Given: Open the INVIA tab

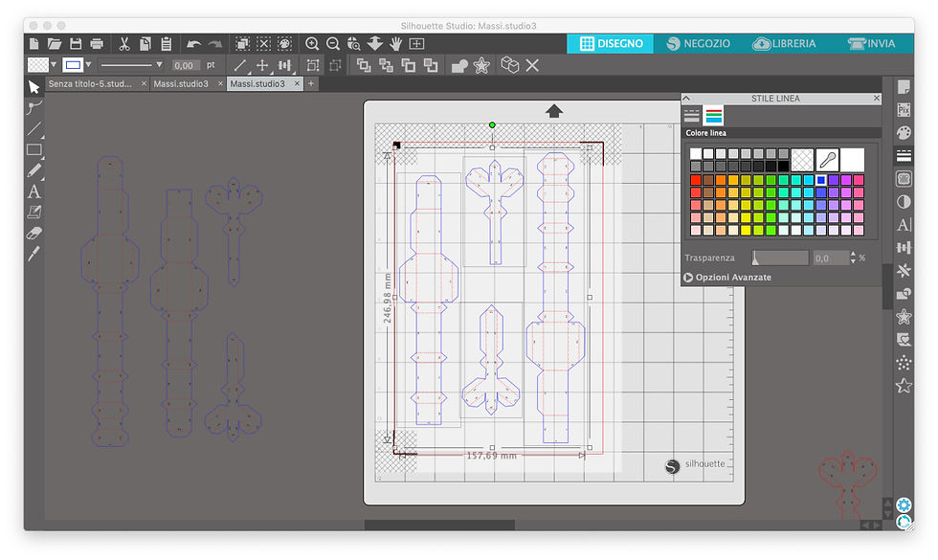Looking at the screenshot, I should (872, 44).
